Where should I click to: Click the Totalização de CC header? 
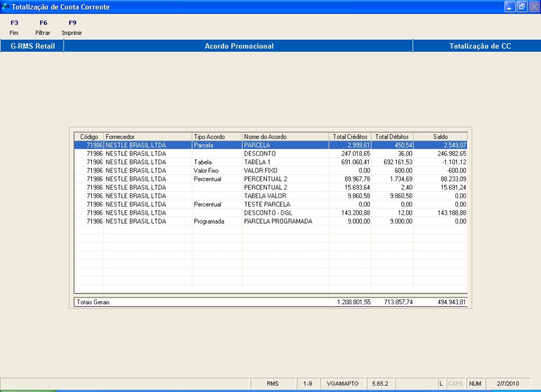[477, 46]
